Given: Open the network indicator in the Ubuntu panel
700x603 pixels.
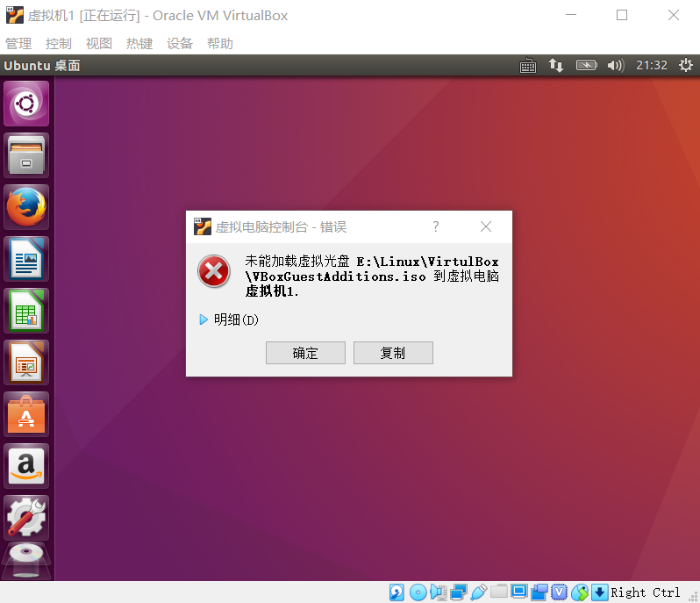Looking at the screenshot, I should click(556, 66).
